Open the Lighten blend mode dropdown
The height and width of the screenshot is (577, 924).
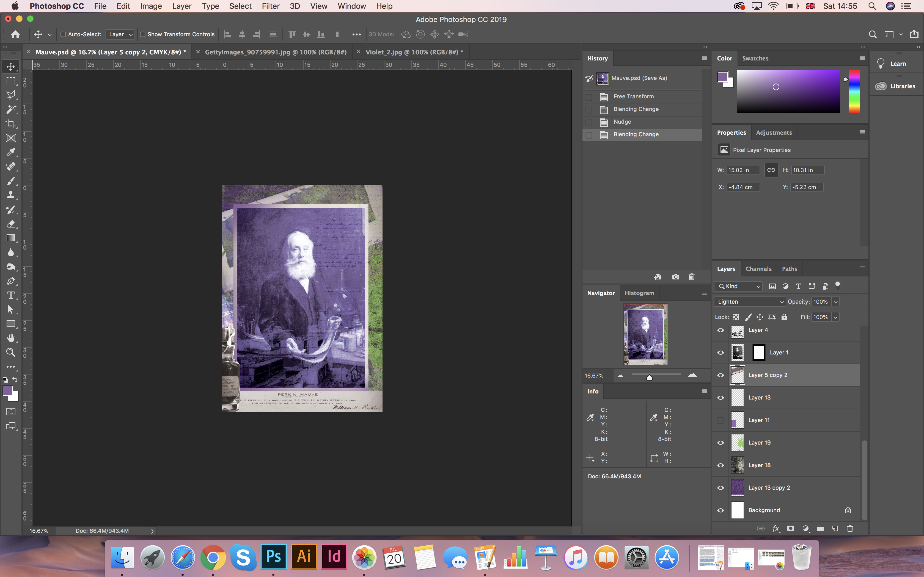749,302
